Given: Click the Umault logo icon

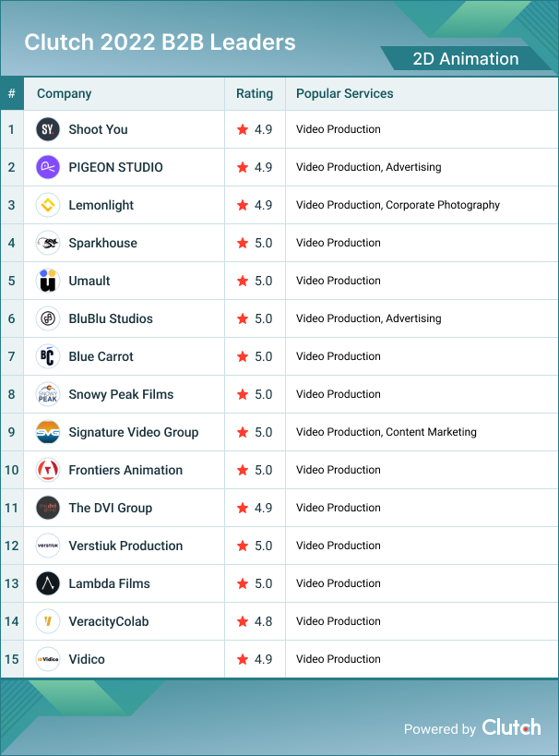Looking at the screenshot, I should point(48,281).
